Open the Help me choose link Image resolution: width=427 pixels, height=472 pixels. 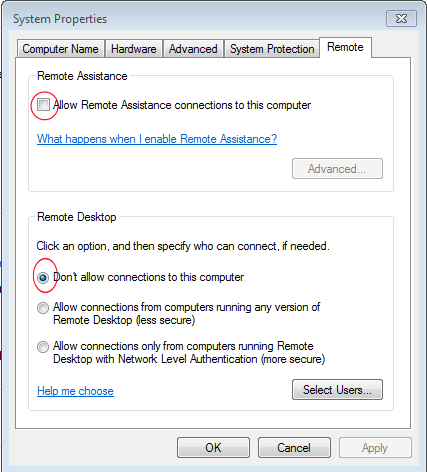click(75, 391)
